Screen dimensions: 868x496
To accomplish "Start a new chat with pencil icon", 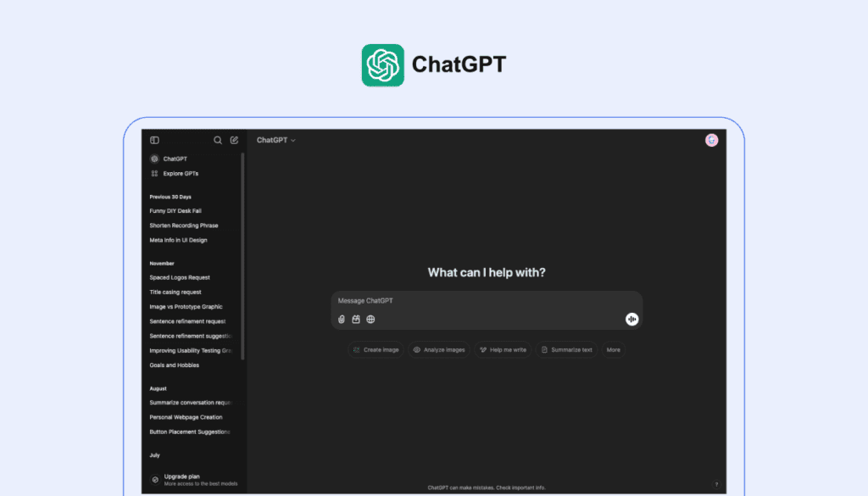I will click(x=234, y=140).
